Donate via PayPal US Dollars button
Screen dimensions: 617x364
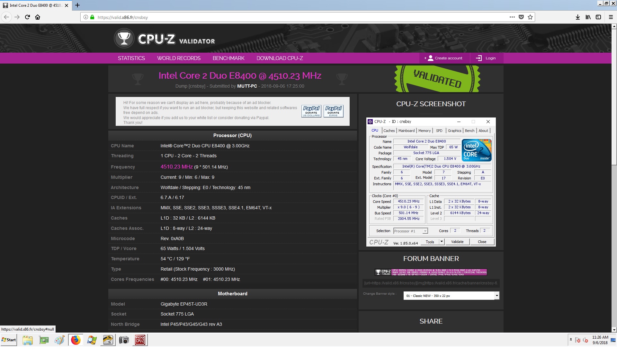click(311, 111)
